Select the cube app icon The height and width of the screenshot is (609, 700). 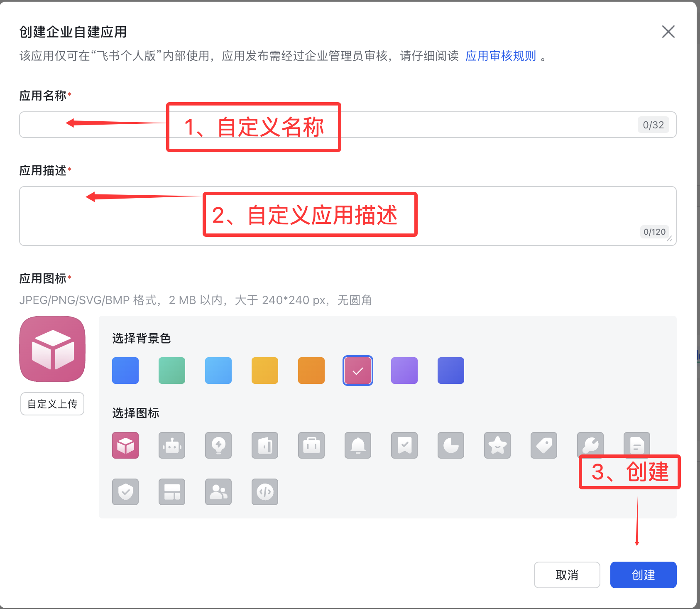125,445
